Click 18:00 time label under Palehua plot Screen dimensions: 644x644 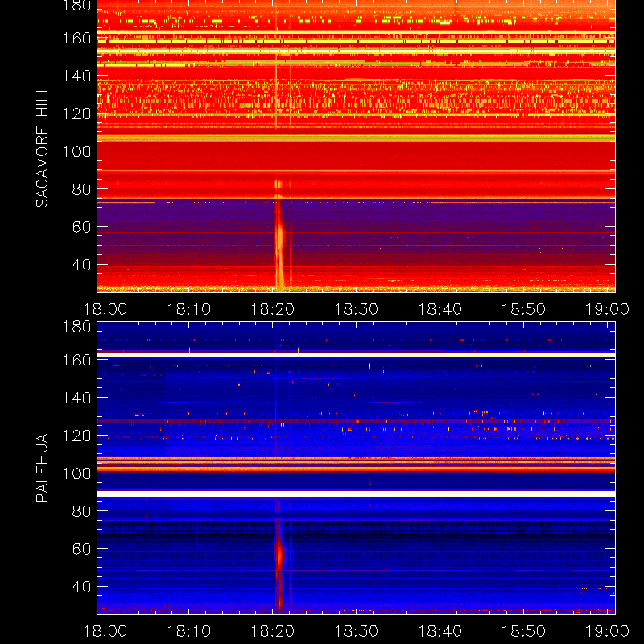click(105, 631)
